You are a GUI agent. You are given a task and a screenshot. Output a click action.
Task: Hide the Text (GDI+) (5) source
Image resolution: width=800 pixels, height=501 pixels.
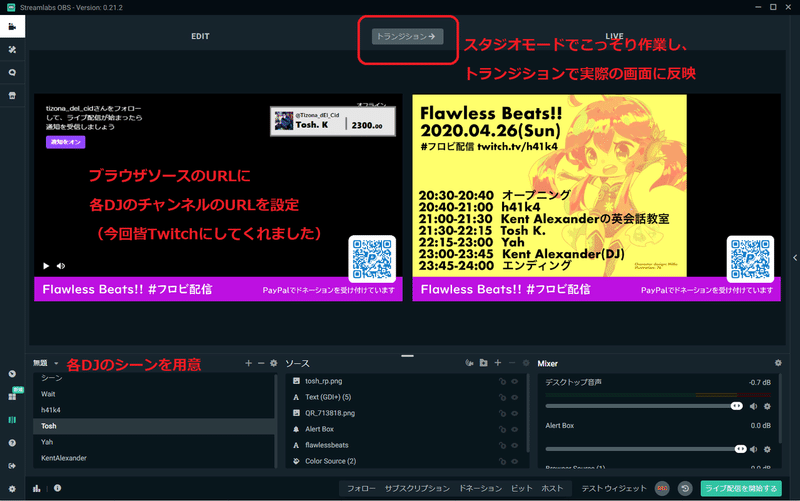pyautogui.click(x=515, y=397)
